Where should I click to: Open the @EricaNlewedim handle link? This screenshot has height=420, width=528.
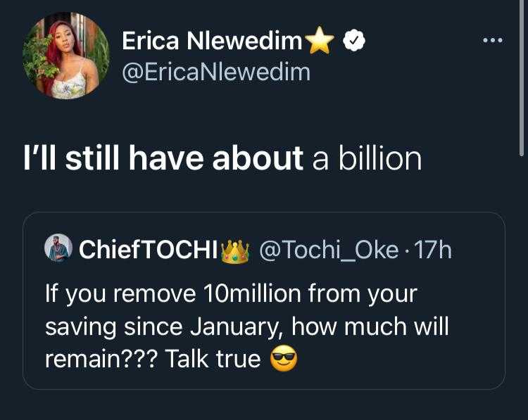click(216, 72)
